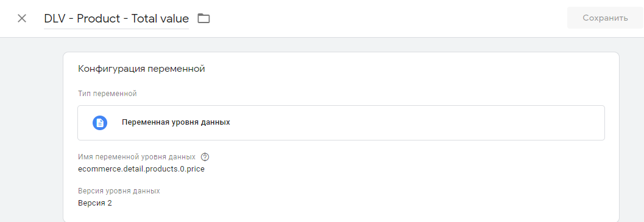The height and width of the screenshot is (222, 644).
Task: Open the help question mark icon
Action: 205,157
